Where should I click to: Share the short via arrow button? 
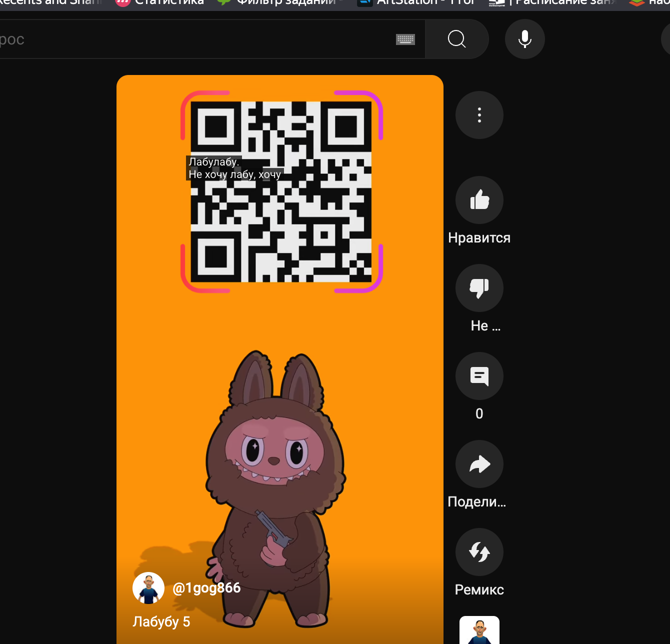[479, 464]
